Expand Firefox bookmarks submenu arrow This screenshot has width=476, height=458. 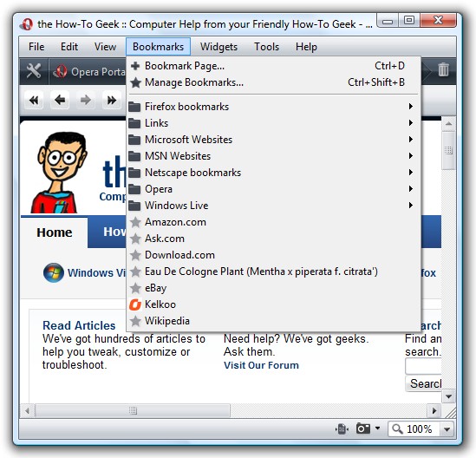tap(411, 107)
